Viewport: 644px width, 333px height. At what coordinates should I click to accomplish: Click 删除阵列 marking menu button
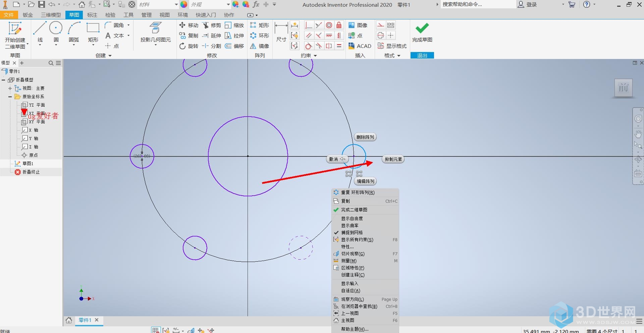pyautogui.click(x=365, y=137)
